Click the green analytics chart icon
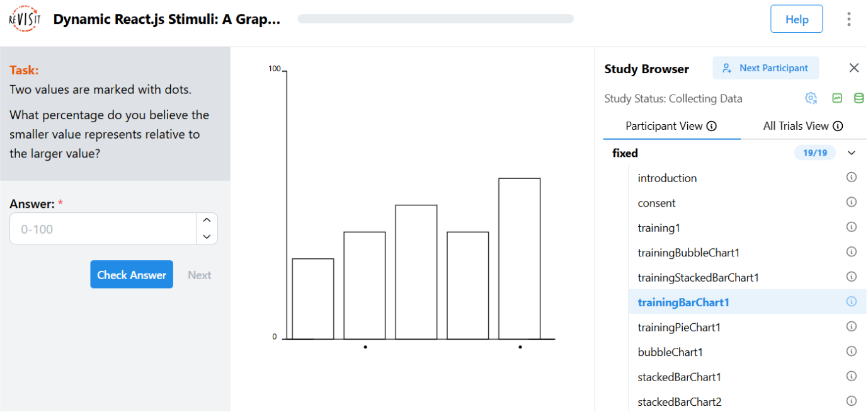This screenshot has width=868, height=419. click(x=837, y=98)
